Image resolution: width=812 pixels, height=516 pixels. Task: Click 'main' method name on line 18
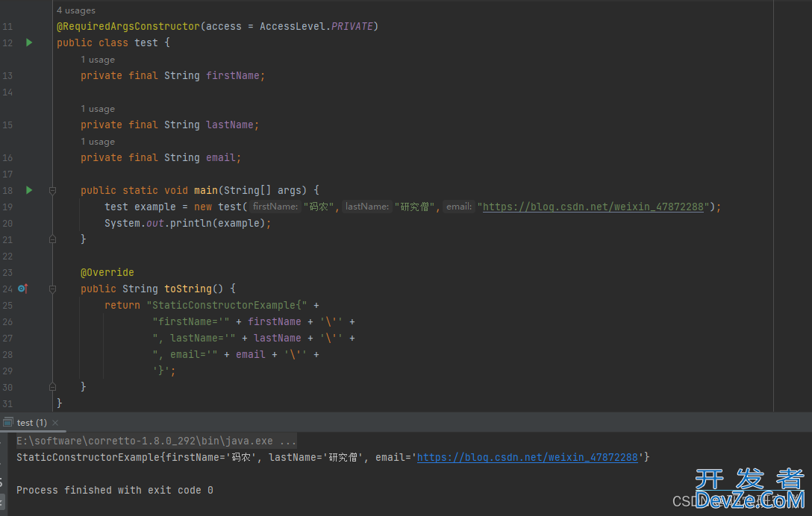point(205,190)
